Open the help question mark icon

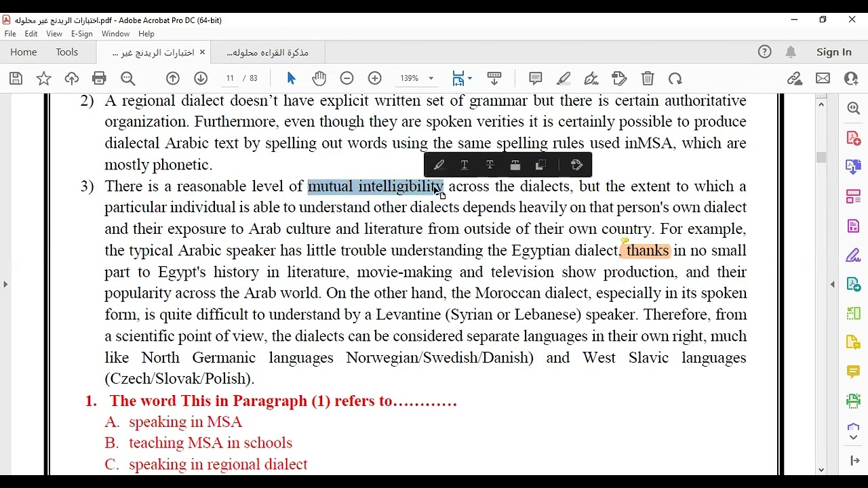click(765, 52)
